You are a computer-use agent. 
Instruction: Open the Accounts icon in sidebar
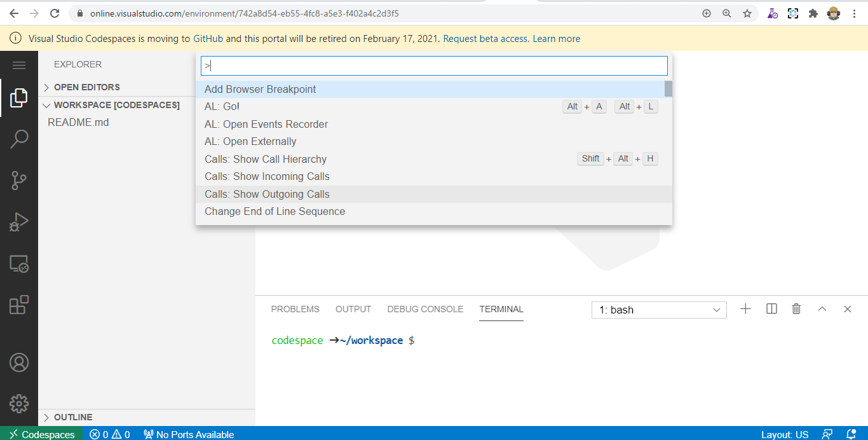click(x=19, y=362)
